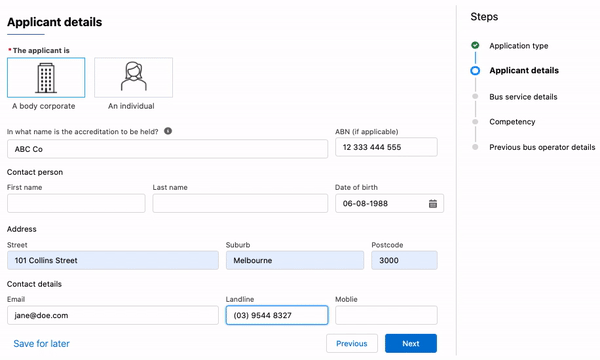This screenshot has width=600, height=360.
Task: Click the grey dot beside Previous bus operator details
Action: (x=475, y=147)
